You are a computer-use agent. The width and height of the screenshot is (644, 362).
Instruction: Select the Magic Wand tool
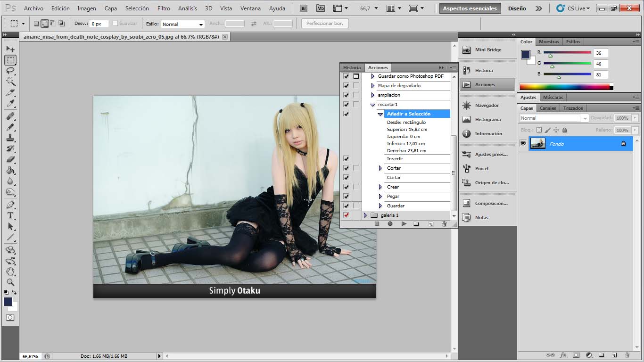[10, 82]
